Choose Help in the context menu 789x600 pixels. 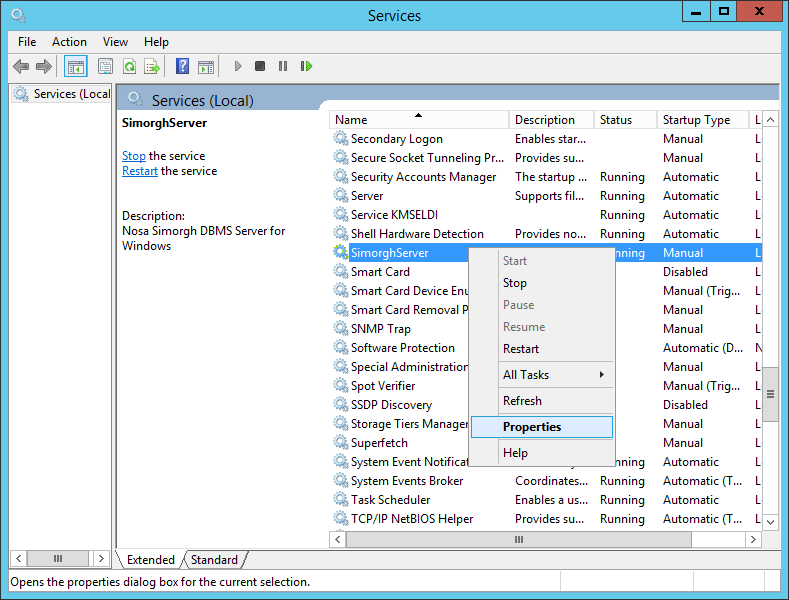coord(542,453)
